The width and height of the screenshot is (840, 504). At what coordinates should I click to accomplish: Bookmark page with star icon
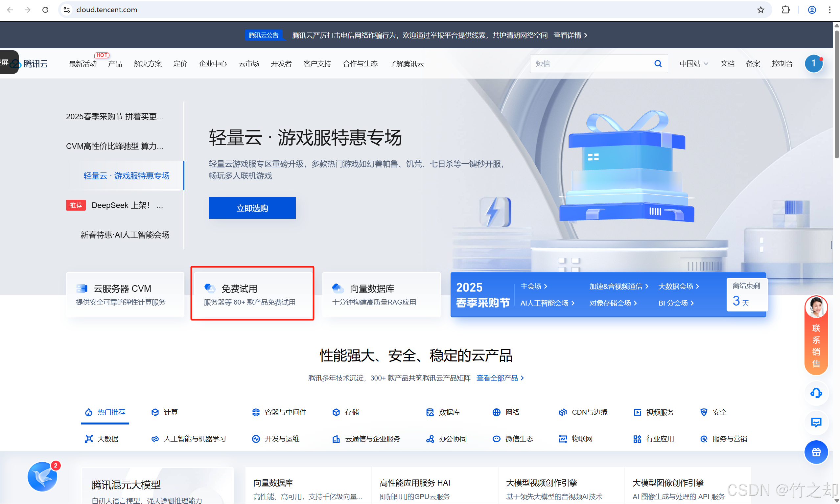click(760, 10)
